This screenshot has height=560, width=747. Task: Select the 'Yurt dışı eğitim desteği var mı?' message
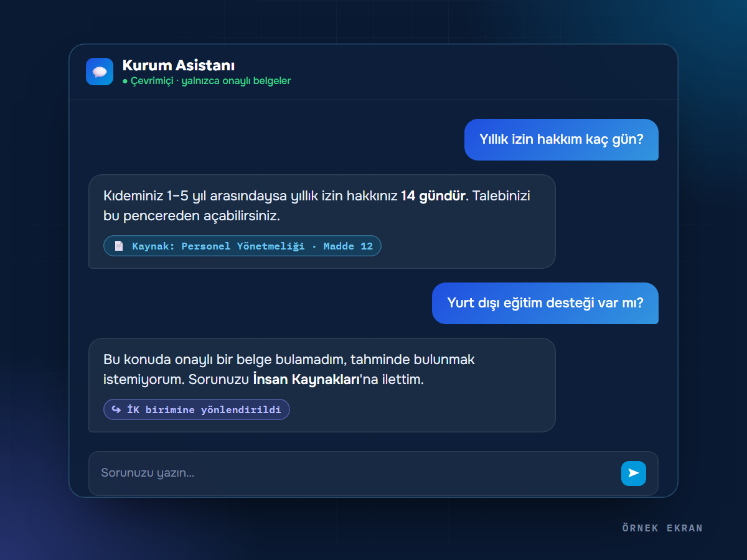click(x=545, y=303)
